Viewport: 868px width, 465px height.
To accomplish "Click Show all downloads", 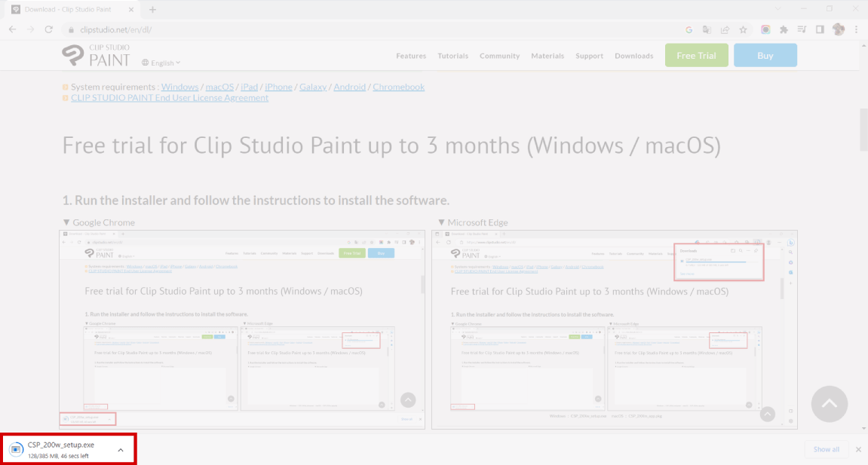I will (x=826, y=449).
